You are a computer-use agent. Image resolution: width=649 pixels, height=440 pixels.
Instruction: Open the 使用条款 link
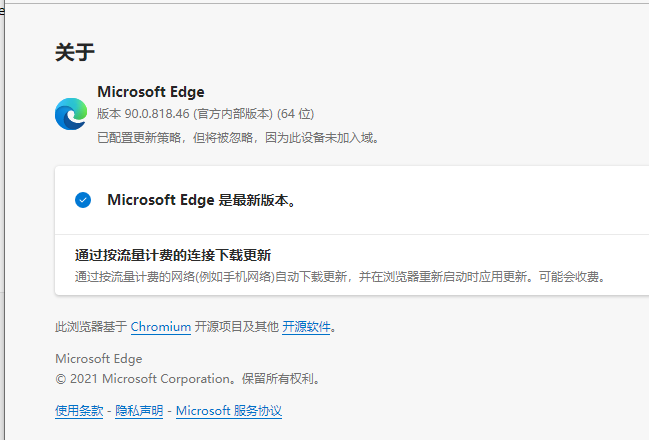click(x=79, y=411)
